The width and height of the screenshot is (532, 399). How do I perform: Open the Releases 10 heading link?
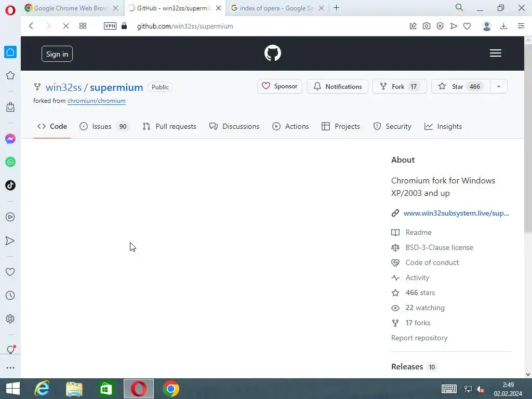[414, 367]
